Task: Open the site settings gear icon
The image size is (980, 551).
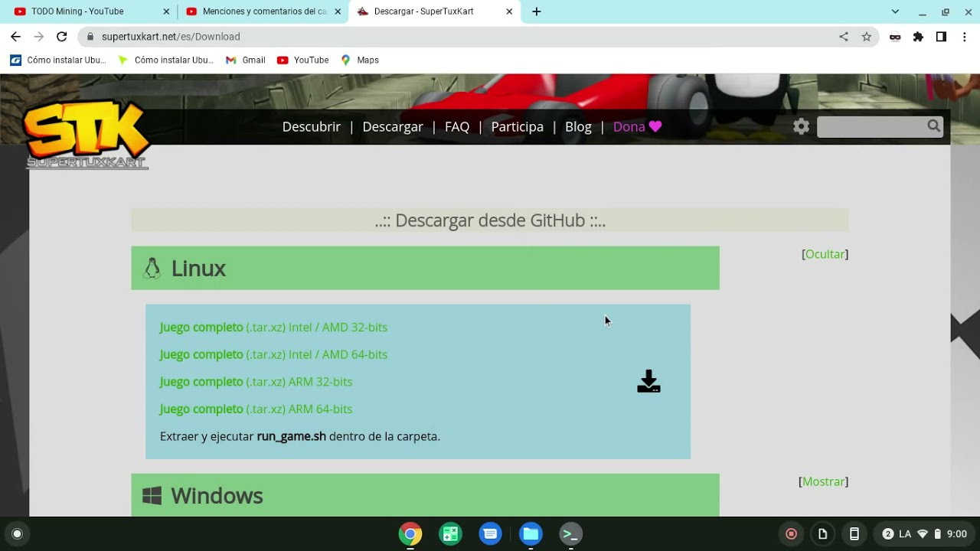Action: [801, 127]
